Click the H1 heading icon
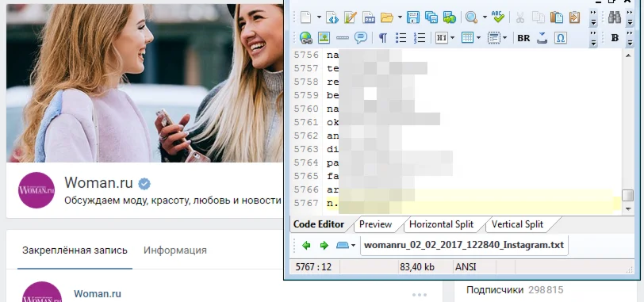644x302 pixels. click(442, 38)
